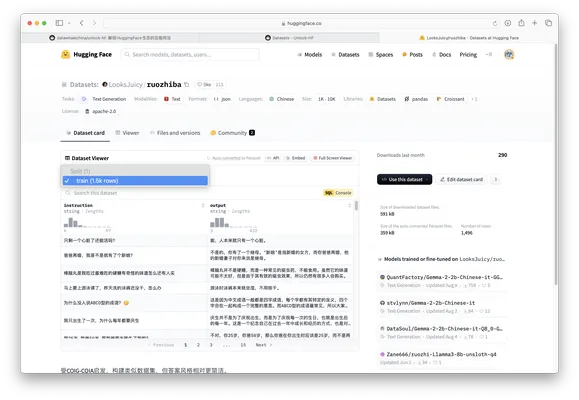This screenshot has width=579, height=400.
Task: Sort by the output column sort icon
Action: 349,205
